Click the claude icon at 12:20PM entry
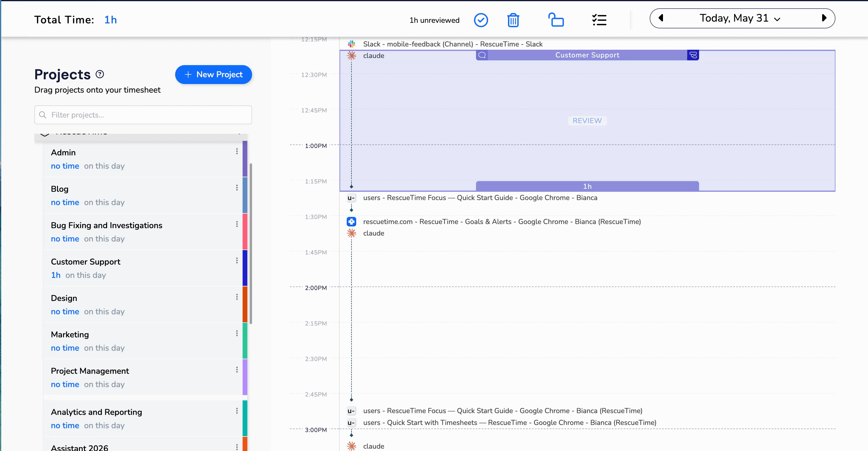This screenshot has height=451, width=868. tap(351, 55)
